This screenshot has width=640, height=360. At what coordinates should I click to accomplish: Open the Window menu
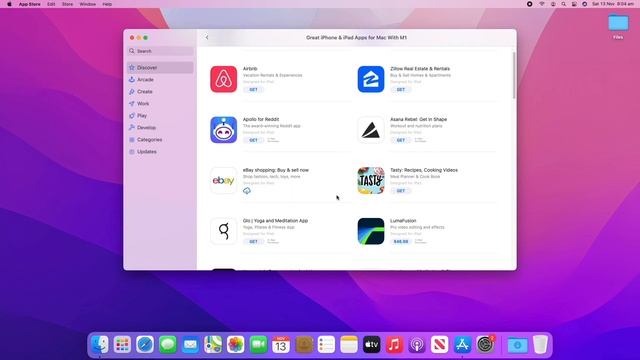click(x=87, y=4)
